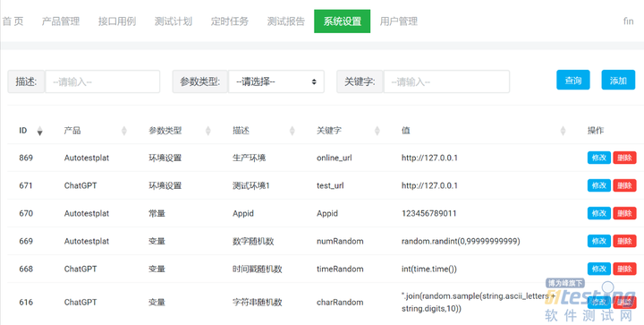Click the 字符串随机数 description cell

point(257,303)
